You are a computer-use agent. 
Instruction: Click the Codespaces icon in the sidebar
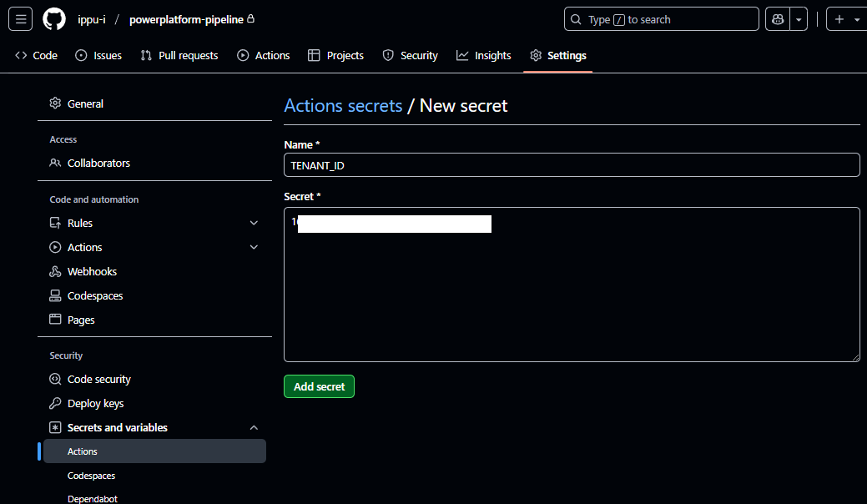[x=53, y=295]
